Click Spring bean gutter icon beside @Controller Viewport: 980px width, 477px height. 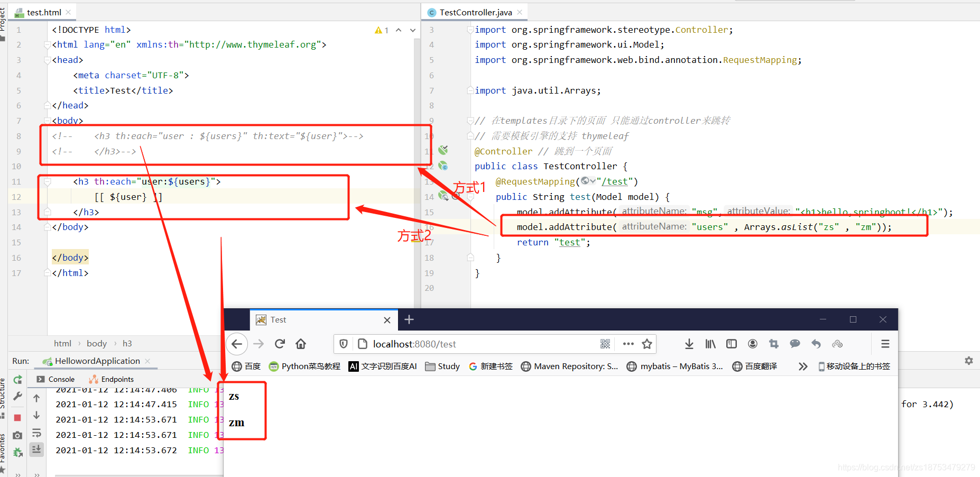pos(443,150)
